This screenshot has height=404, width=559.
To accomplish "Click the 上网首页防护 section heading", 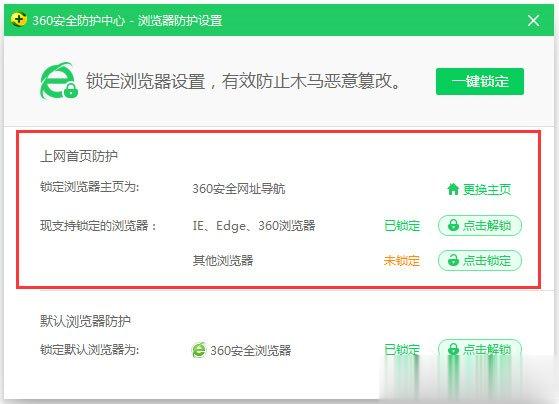I will tap(79, 156).
